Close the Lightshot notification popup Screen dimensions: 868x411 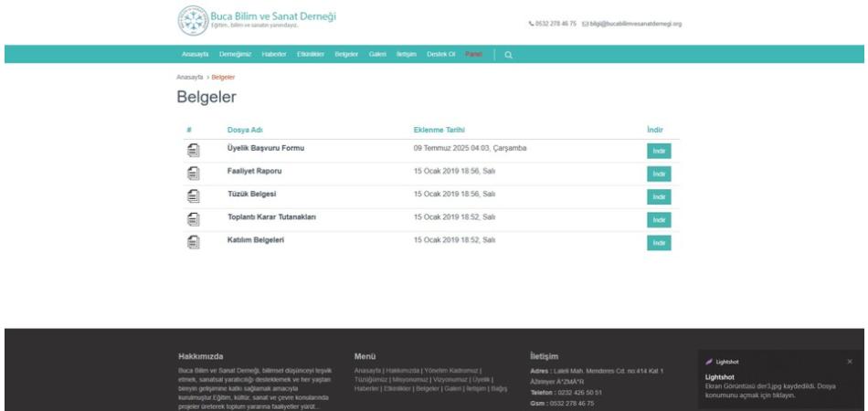pyautogui.click(x=850, y=362)
